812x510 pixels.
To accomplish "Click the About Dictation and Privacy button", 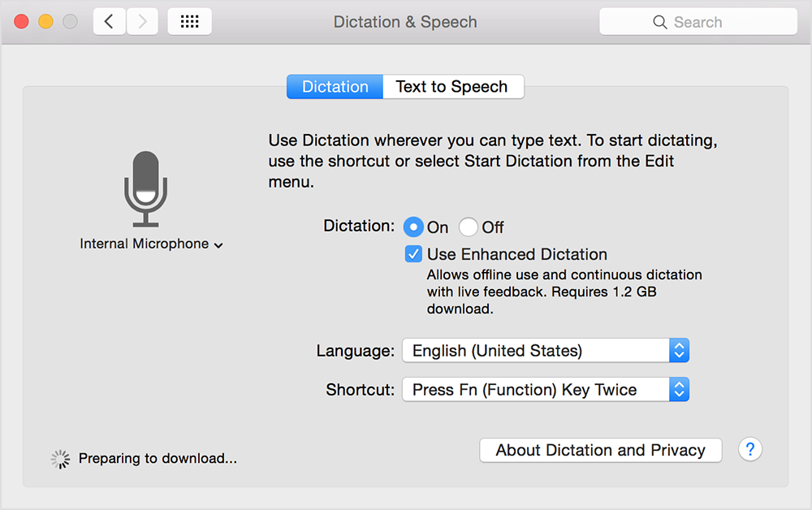I will (x=600, y=450).
